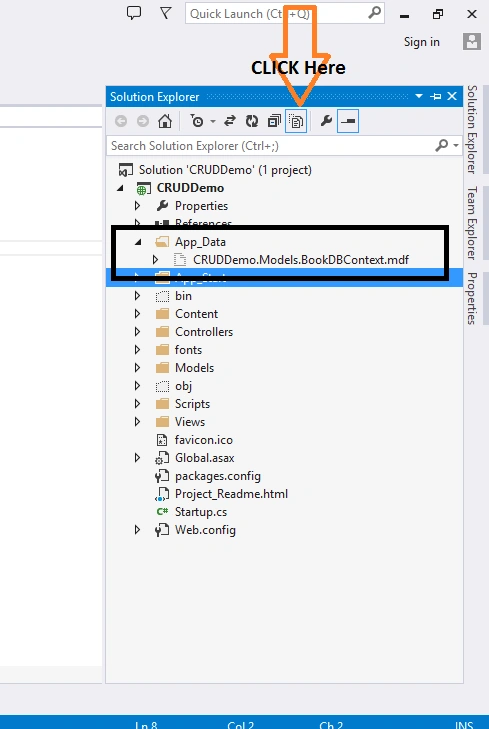Click the Back navigation arrow in Solution Explorer
Screen dimensions: 489x729
pyautogui.click(x=121, y=121)
